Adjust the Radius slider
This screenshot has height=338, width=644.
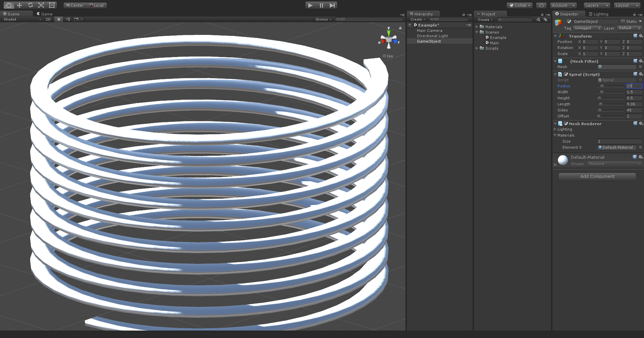(x=610, y=86)
